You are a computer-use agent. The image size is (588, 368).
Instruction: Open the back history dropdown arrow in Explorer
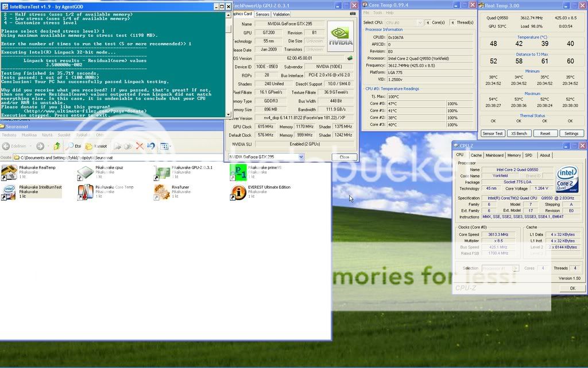tap(30, 146)
